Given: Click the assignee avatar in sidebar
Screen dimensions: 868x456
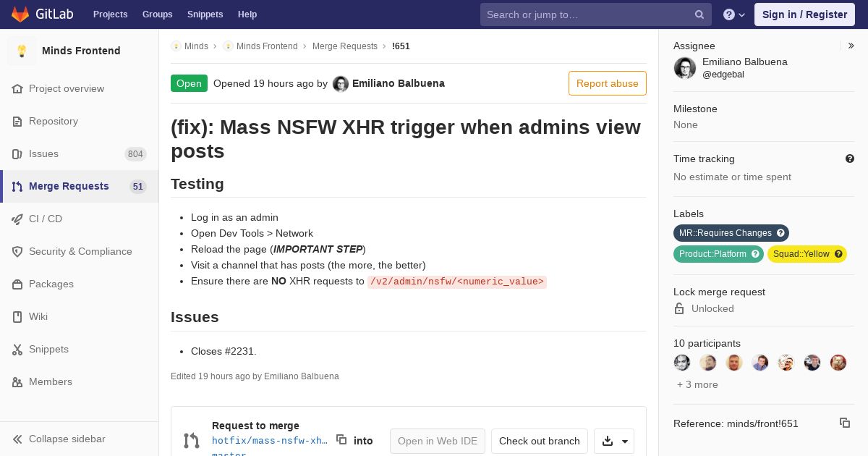Looking at the screenshot, I should (x=685, y=68).
